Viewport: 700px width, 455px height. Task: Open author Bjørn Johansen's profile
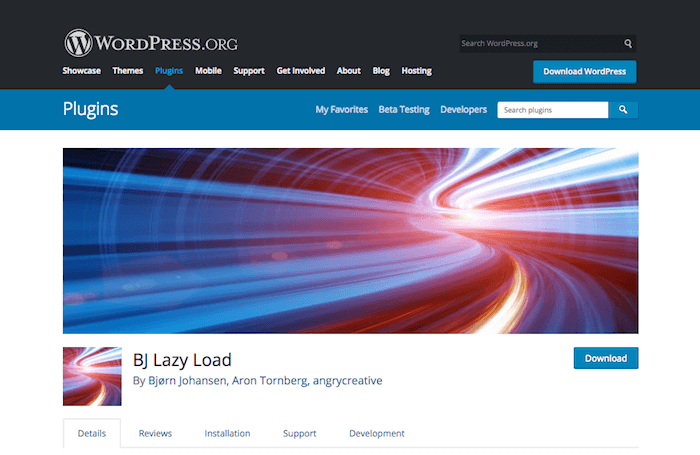(x=187, y=380)
